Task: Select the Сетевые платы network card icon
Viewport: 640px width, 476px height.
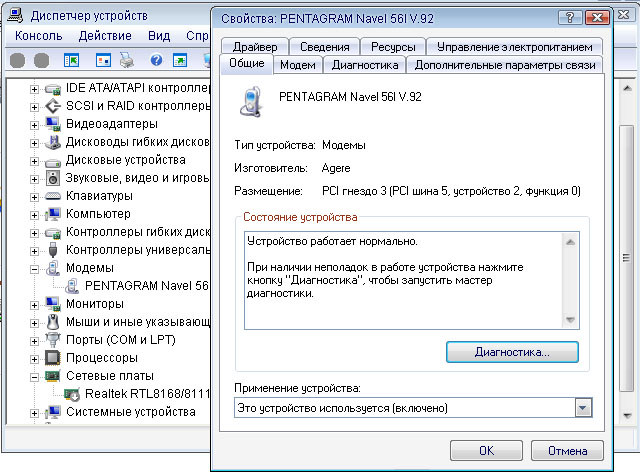Action: point(53,376)
